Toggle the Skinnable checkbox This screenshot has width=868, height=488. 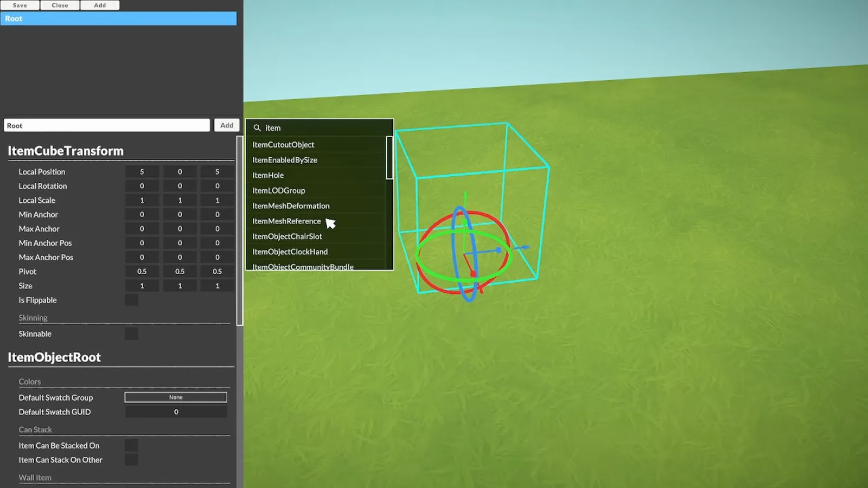pos(131,333)
